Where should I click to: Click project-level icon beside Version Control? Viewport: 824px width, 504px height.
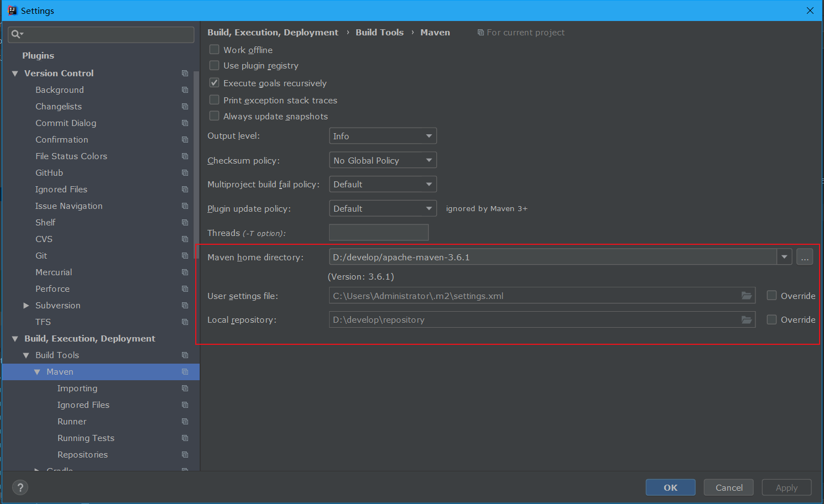point(185,73)
